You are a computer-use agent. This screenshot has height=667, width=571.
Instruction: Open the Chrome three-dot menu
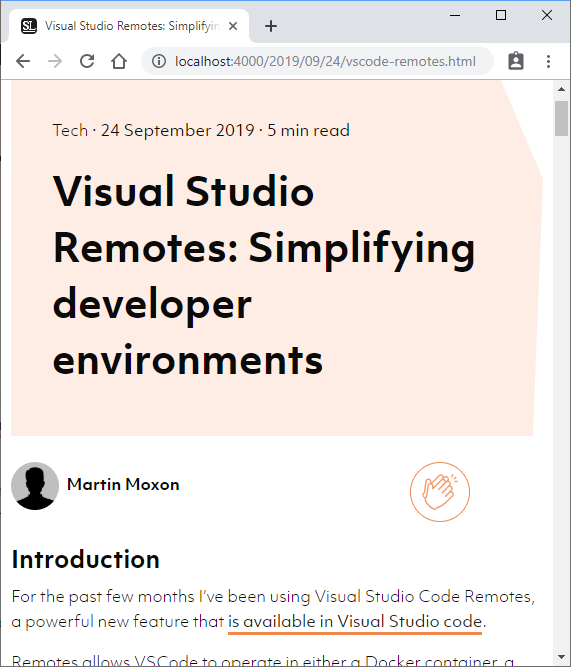tap(548, 61)
